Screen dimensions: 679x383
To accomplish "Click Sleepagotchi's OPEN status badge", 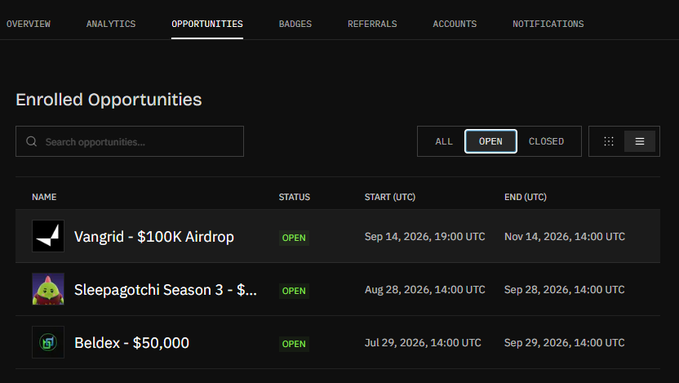I will pyautogui.click(x=294, y=291).
